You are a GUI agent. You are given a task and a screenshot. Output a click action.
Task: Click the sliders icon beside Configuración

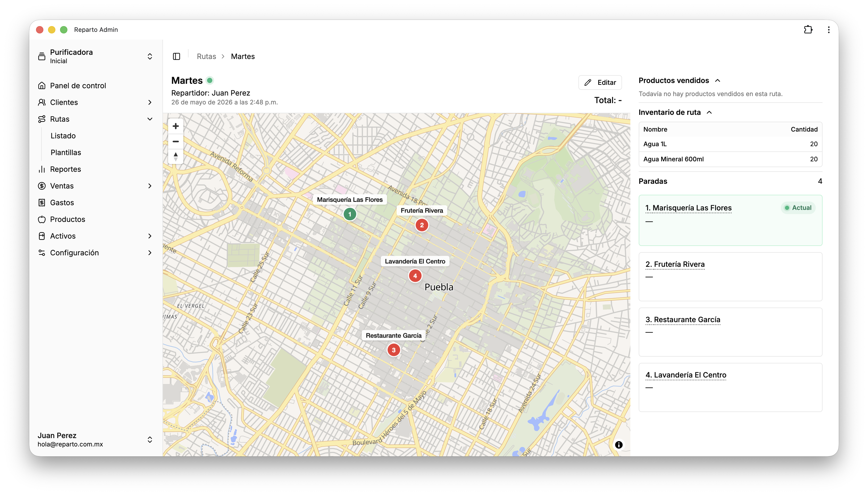42,253
